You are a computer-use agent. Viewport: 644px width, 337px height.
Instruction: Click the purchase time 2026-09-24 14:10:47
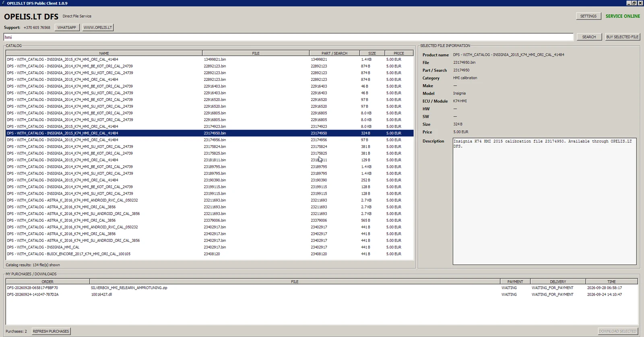click(x=604, y=294)
